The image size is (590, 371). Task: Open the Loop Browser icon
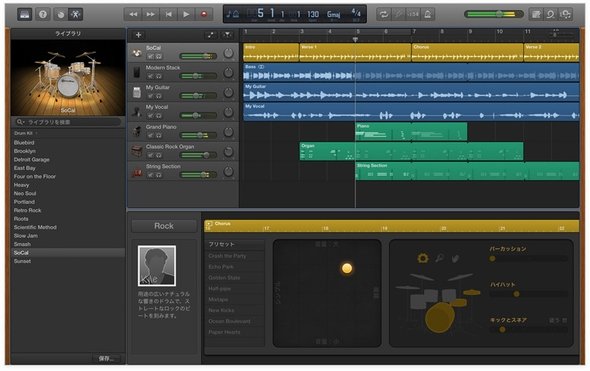[x=550, y=14]
